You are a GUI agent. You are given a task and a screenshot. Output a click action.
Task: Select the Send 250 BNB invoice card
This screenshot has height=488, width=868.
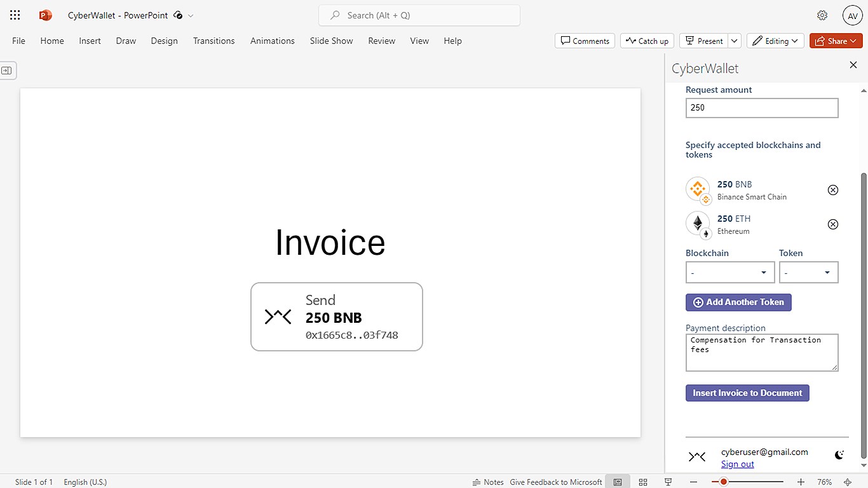[x=337, y=316]
